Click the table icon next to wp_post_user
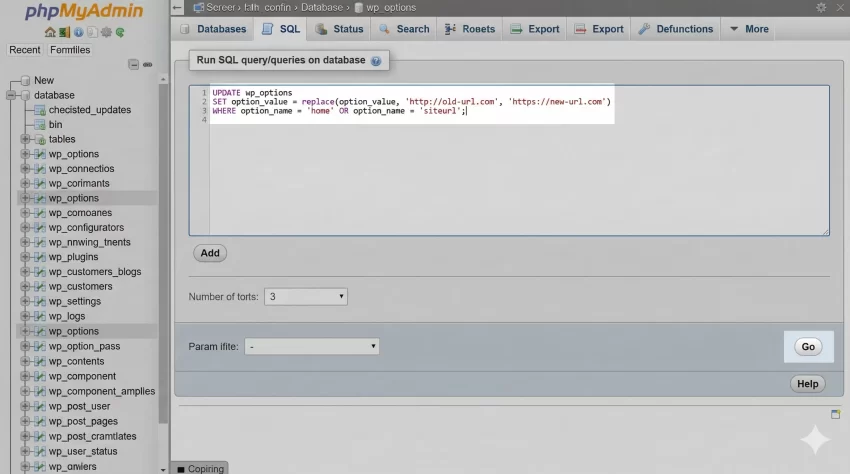Screen dimensions: 850x474 click(40, 406)
